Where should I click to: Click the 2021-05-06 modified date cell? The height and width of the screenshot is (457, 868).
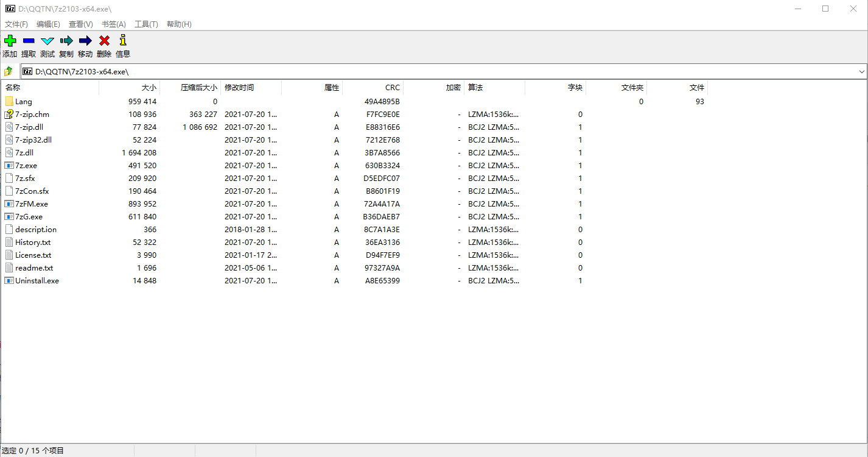click(x=251, y=268)
